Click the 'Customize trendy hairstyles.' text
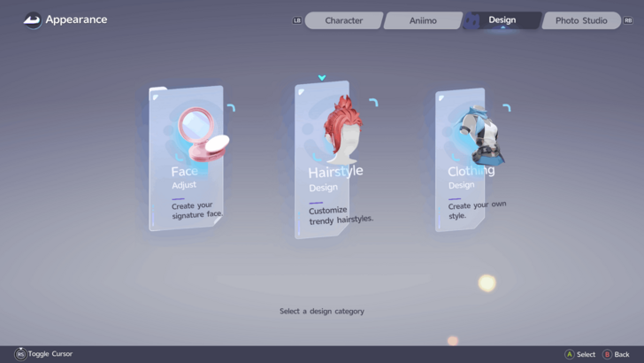The image size is (644, 363). 341,216
